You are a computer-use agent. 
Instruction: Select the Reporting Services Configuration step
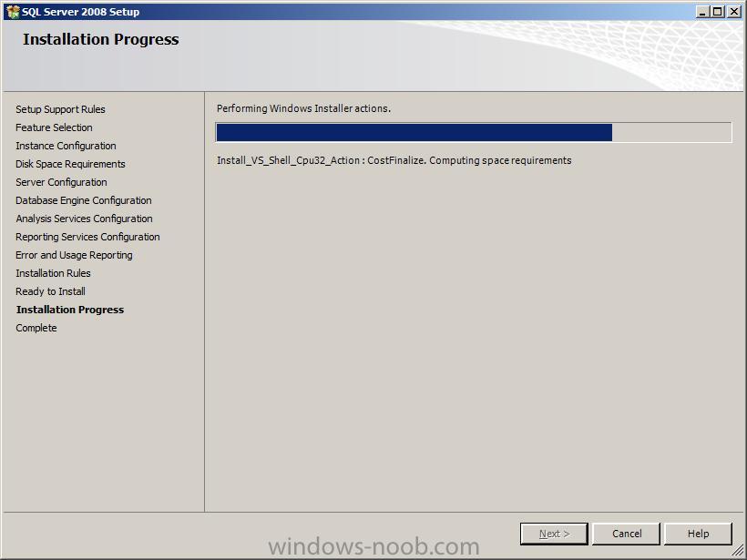coord(87,237)
